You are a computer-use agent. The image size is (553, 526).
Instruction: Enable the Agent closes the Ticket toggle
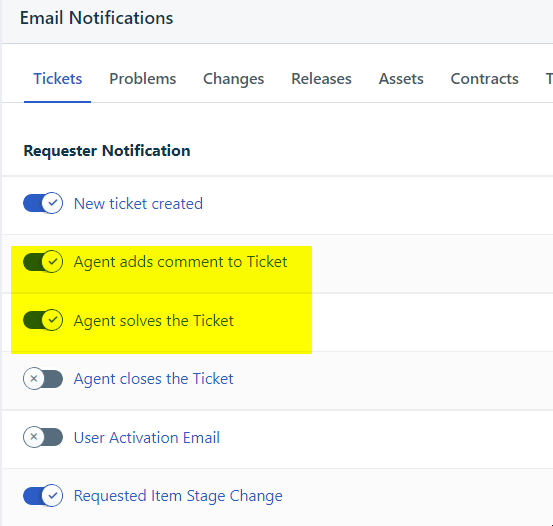[x=43, y=379]
